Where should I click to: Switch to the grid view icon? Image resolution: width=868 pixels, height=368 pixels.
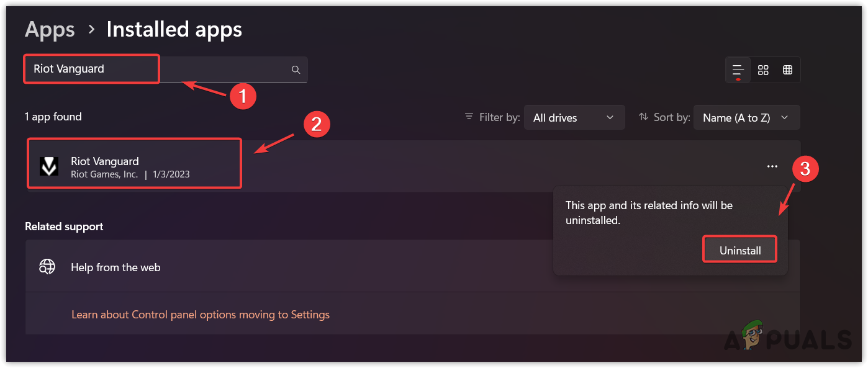pyautogui.click(x=762, y=70)
